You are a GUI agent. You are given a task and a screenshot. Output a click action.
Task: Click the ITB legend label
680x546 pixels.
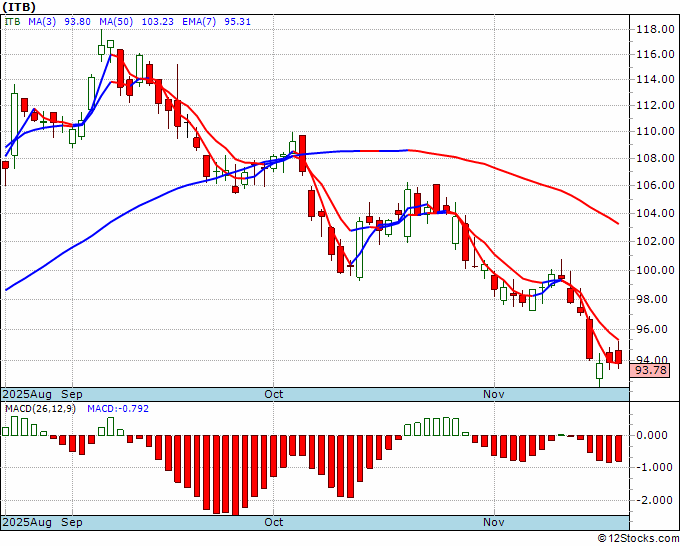[x=12, y=22]
